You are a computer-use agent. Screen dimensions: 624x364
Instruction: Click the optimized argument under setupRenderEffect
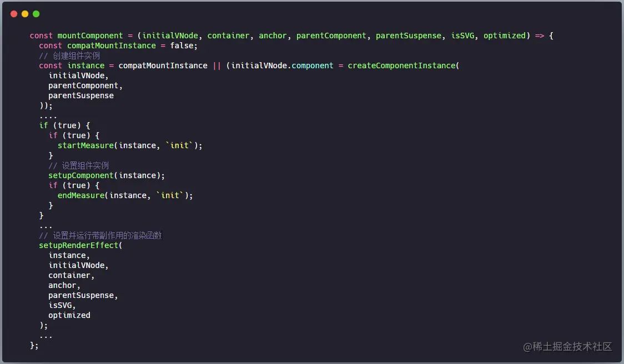69,315
